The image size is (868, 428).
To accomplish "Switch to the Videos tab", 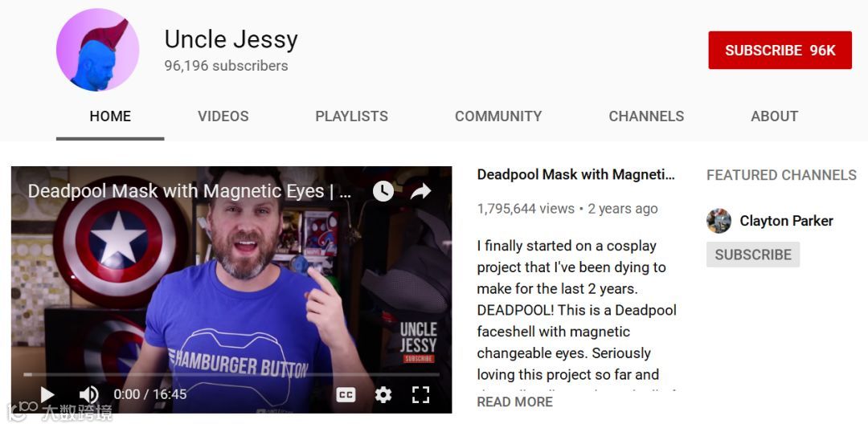I will [223, 116].
